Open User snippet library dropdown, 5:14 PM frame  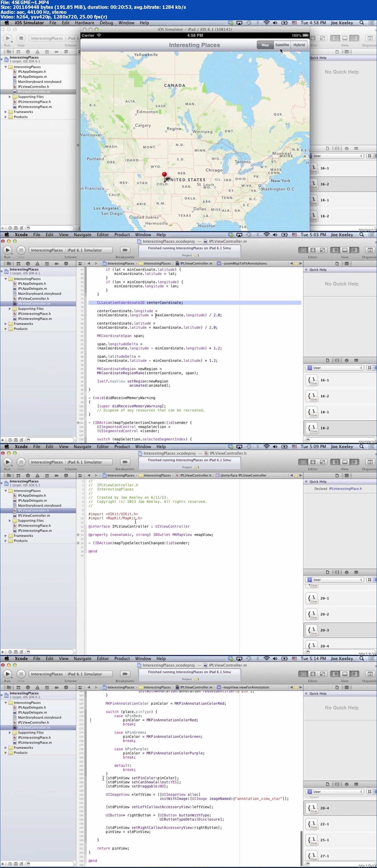coord(335,792)
